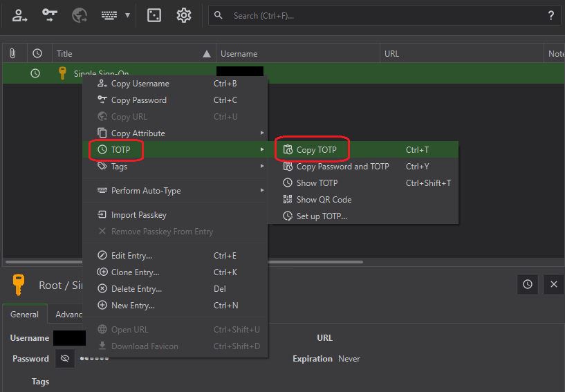This screenshot has width=565, height=392.
Task: Sort entries by the TOTP clock column header
Action: 37,54
